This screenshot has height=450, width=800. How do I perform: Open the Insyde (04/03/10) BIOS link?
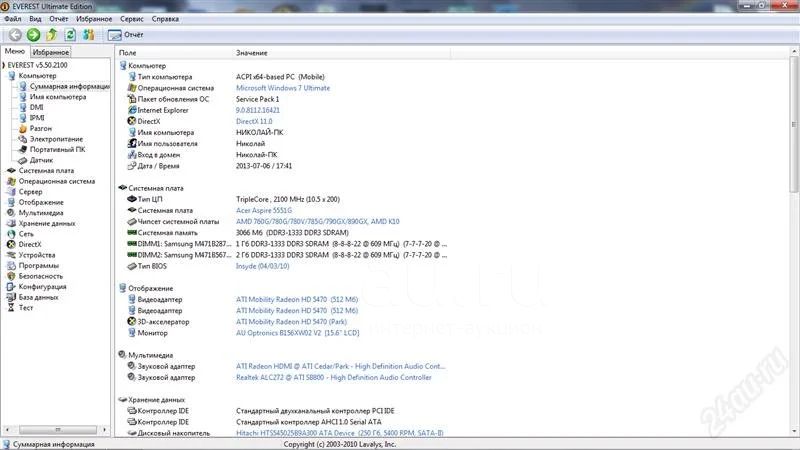262,266
